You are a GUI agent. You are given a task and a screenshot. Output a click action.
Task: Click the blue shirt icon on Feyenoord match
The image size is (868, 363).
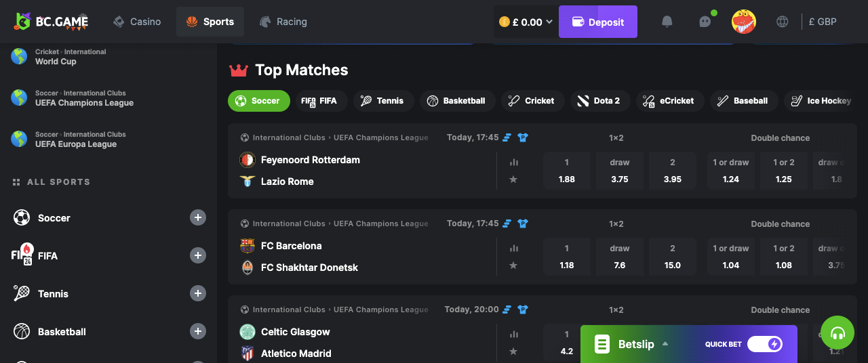pos(522,137)
